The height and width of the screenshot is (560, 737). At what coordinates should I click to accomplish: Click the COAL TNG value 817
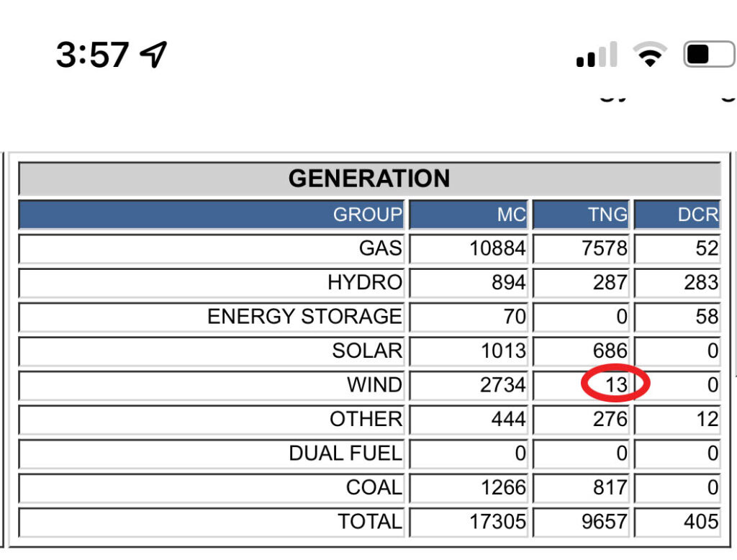coord(609,487)
